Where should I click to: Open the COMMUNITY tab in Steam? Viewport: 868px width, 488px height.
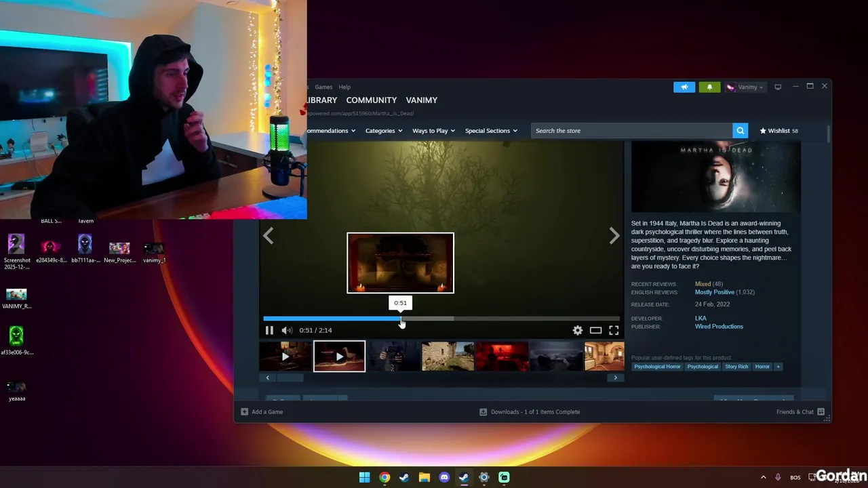click(372, 100)
